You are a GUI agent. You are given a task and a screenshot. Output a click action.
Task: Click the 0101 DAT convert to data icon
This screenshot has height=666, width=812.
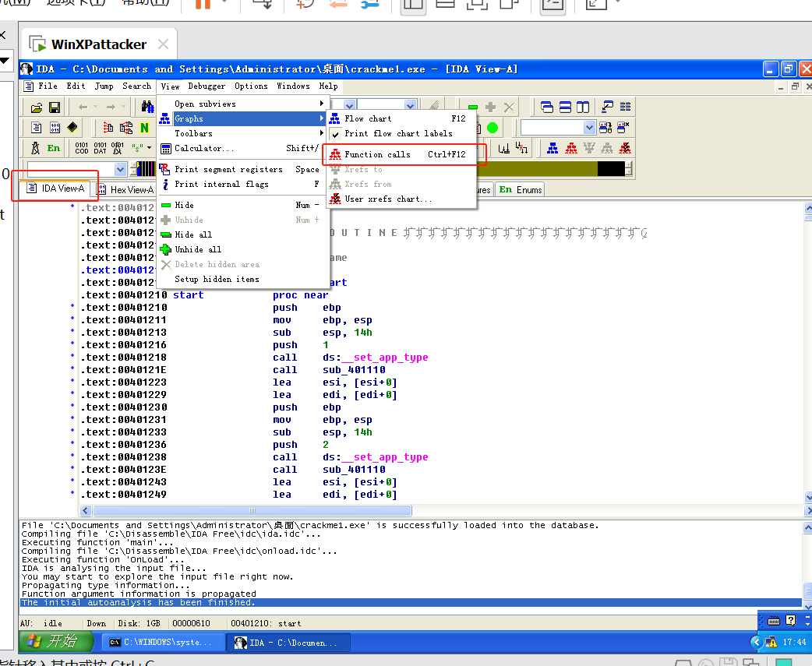[100, 148]
